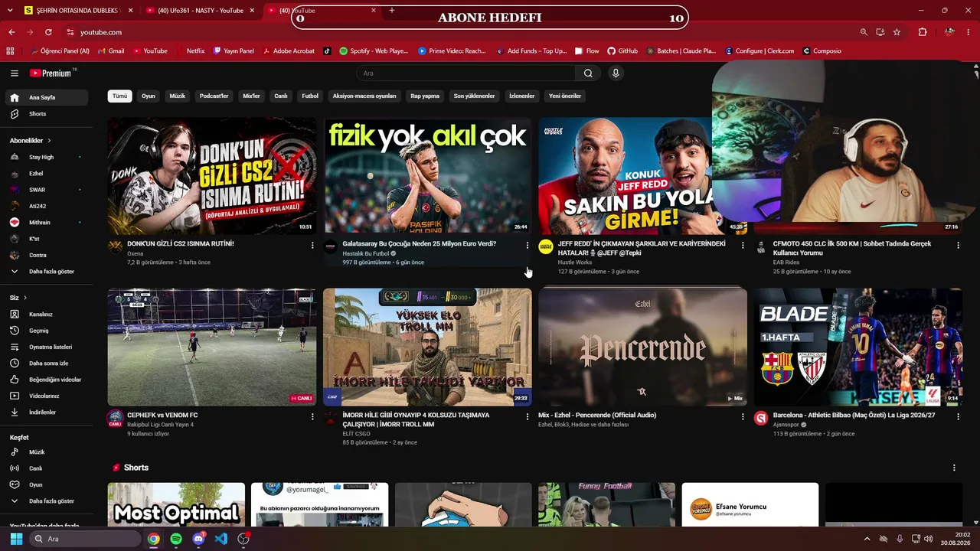Open Chrome extensions puzzle icon
This screenshot has width=980, height=551.
[x=923, y=32]
